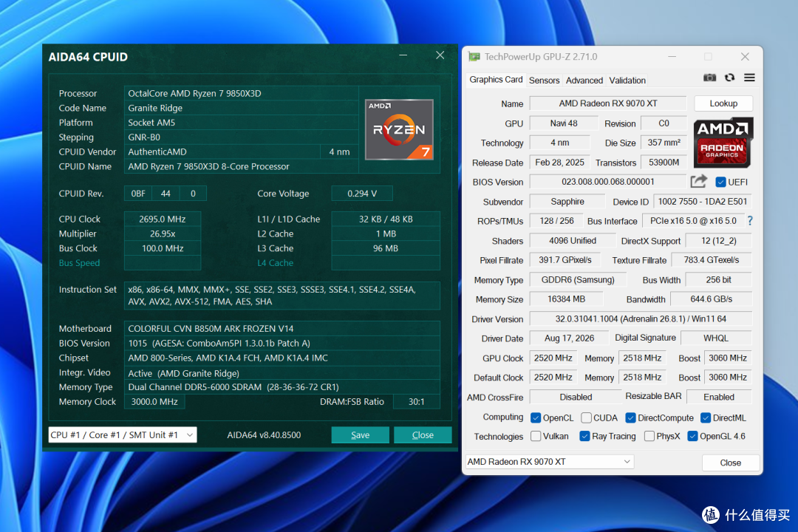Click the GPU-Z title bar app icon
Image resolution: width=798 pixels, height=532 pixels.
[474, 56]
